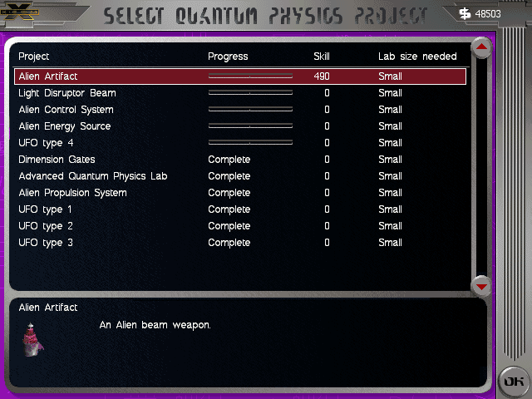
Task: Click the Alien Control System progress bar
Action: pyautogui.click(x=250, y=109)
